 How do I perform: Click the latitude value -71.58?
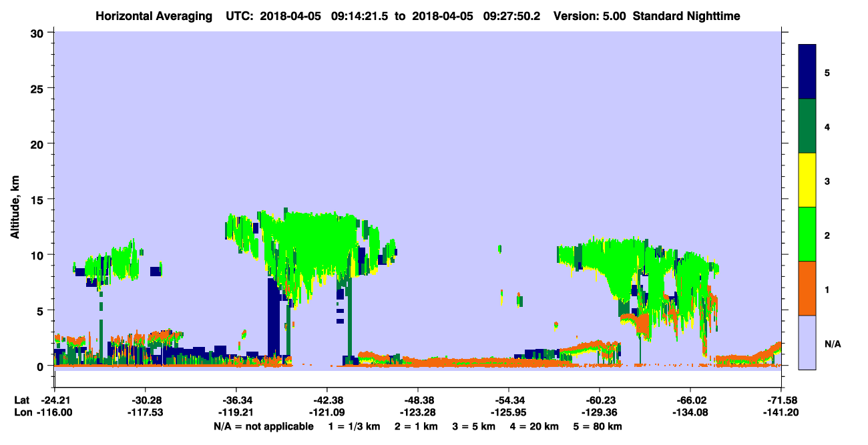(781, 400)
